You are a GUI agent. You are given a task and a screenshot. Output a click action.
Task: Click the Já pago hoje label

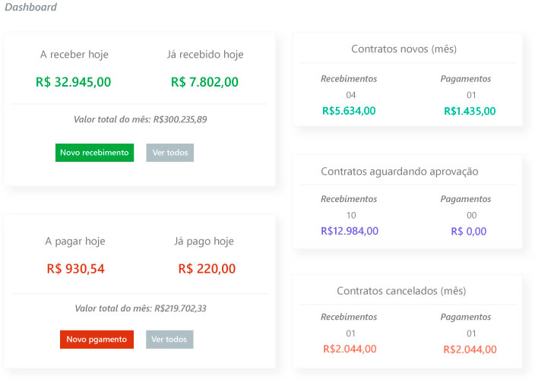click(204, 242)
